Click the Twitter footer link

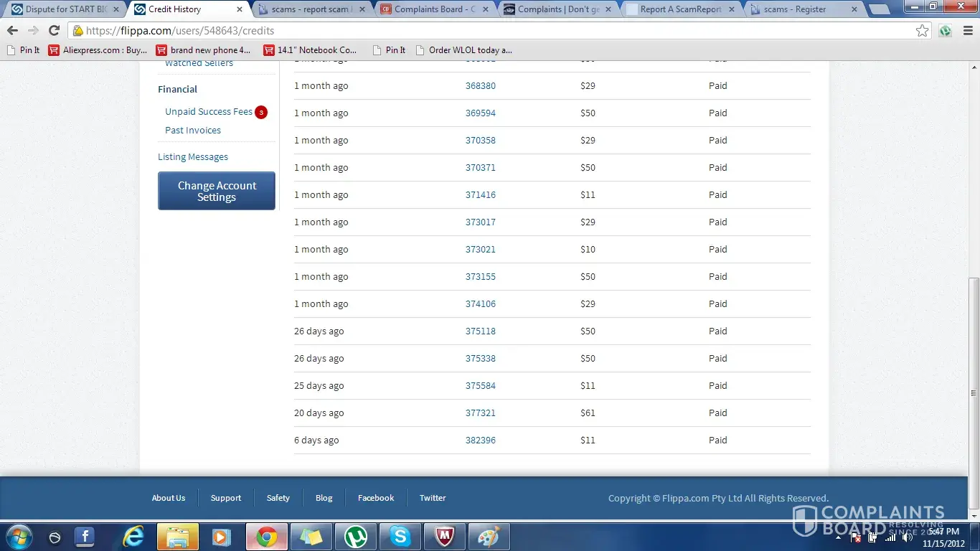pyautogui.click(x=433, y=498)
